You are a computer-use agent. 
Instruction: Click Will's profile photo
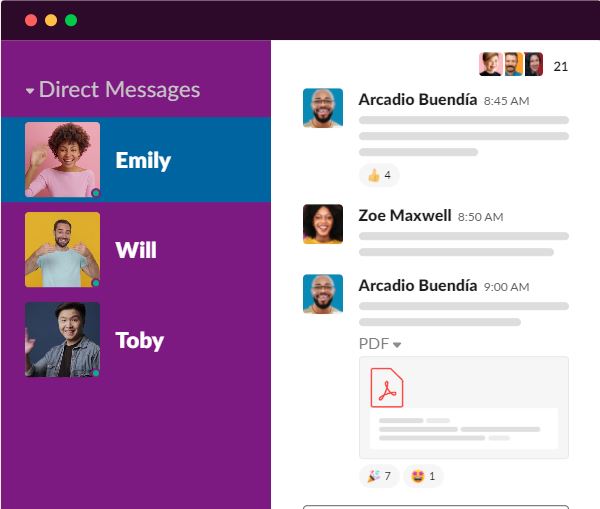pyautogui.click(x=62, y=250)
